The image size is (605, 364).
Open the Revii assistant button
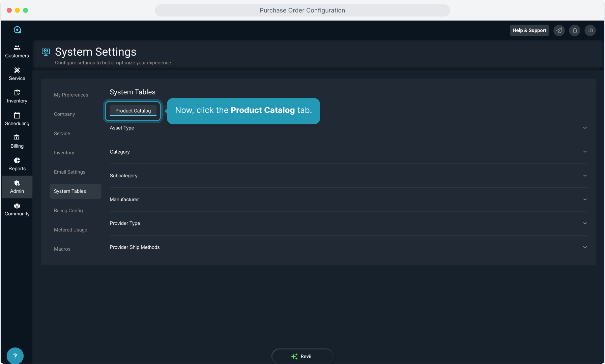click(x=302, y=356)
